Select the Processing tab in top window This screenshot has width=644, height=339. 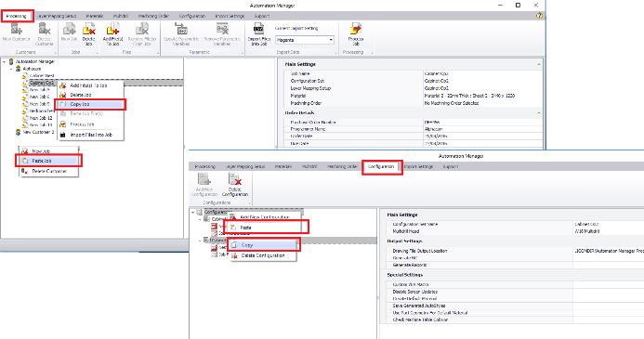pyautogui.click(x=17, y=16)
